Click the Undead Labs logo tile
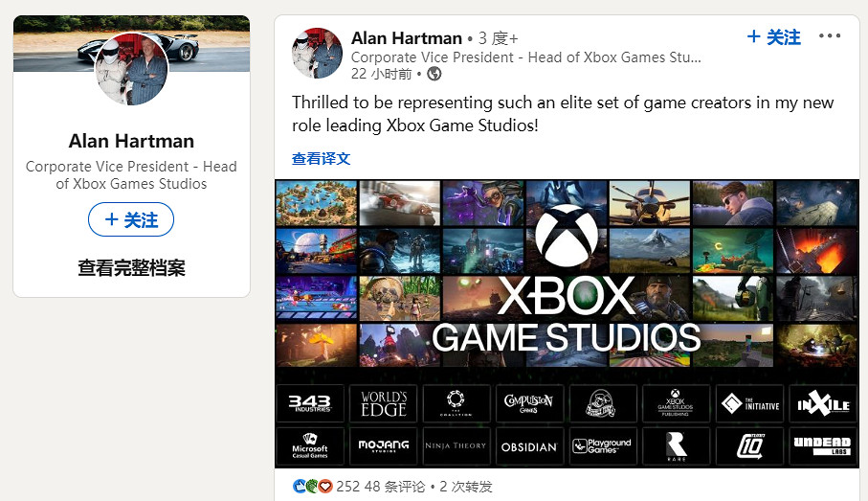The height and width of the screenshot is (501, 868). click(x=823, y=445)
